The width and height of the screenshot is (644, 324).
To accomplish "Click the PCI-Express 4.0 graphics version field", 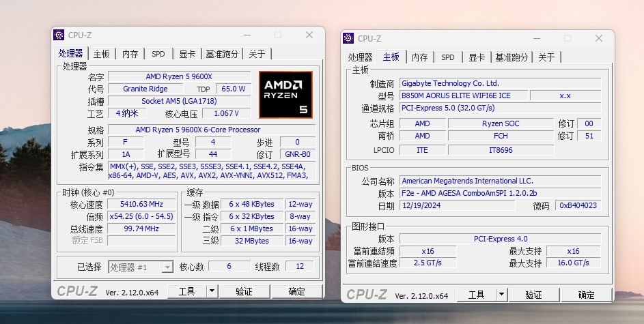I will tap(501, 239).
